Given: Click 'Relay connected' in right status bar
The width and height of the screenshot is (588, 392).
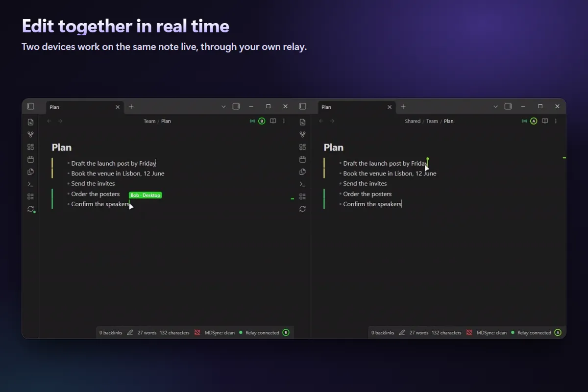Looking at the screenshot, I should tap(534, 333).
